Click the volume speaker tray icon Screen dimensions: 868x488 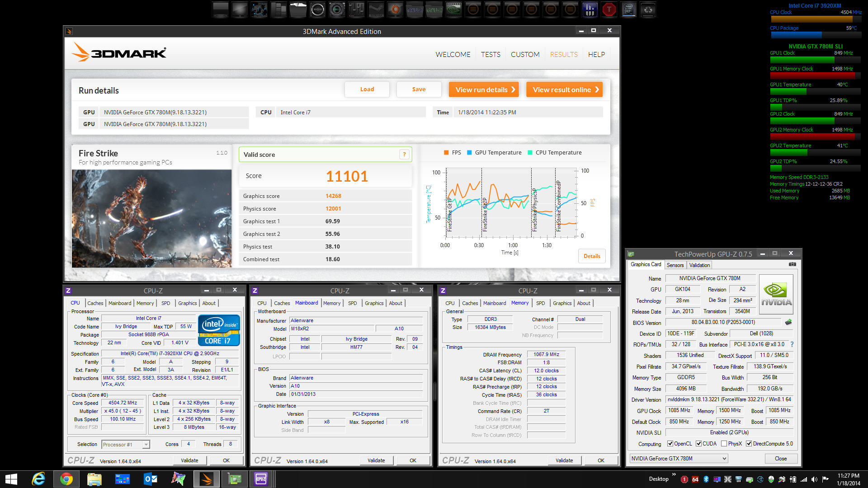(x=814, y=479)
